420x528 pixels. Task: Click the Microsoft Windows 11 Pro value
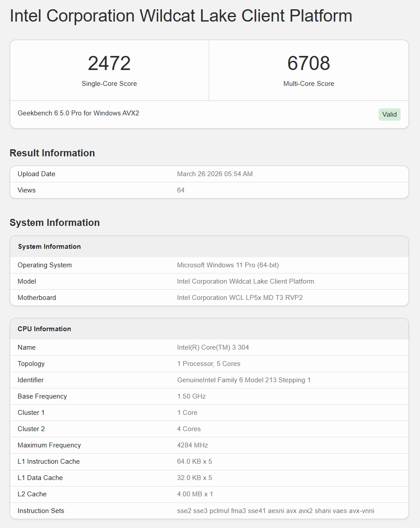coord(228,265)
